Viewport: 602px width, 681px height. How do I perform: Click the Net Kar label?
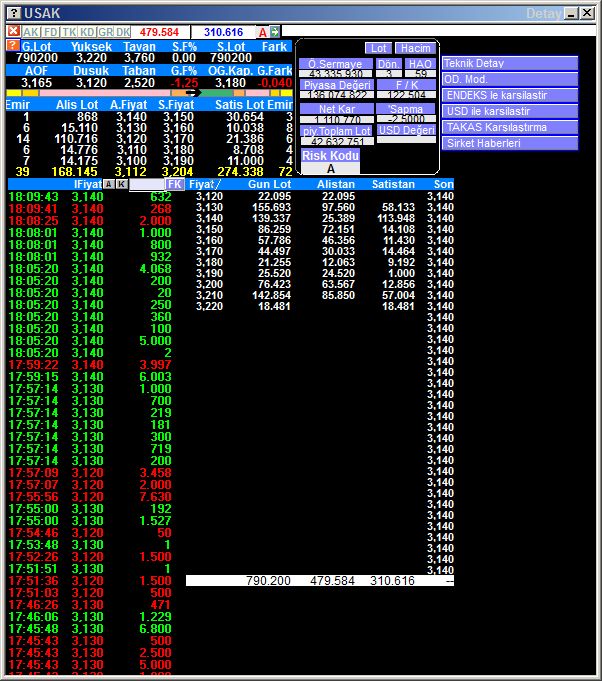pyautogui.click(x=337, y=109)
